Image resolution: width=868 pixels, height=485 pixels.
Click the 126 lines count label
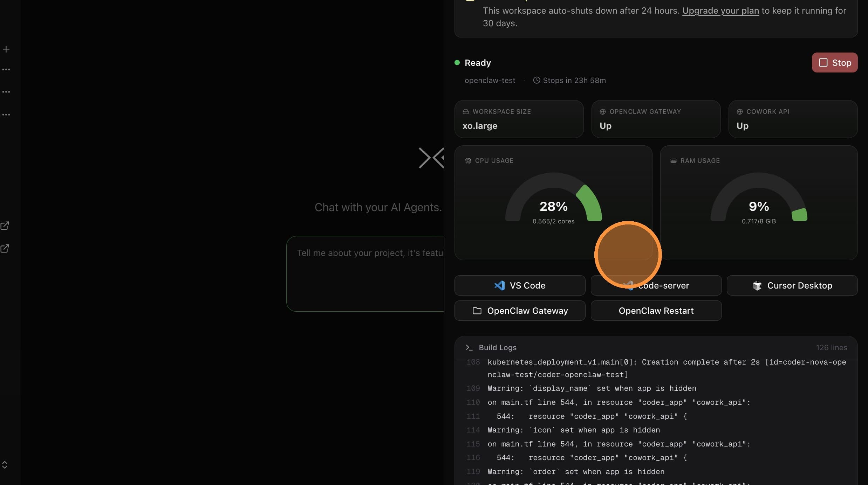[x=831, y=347]
